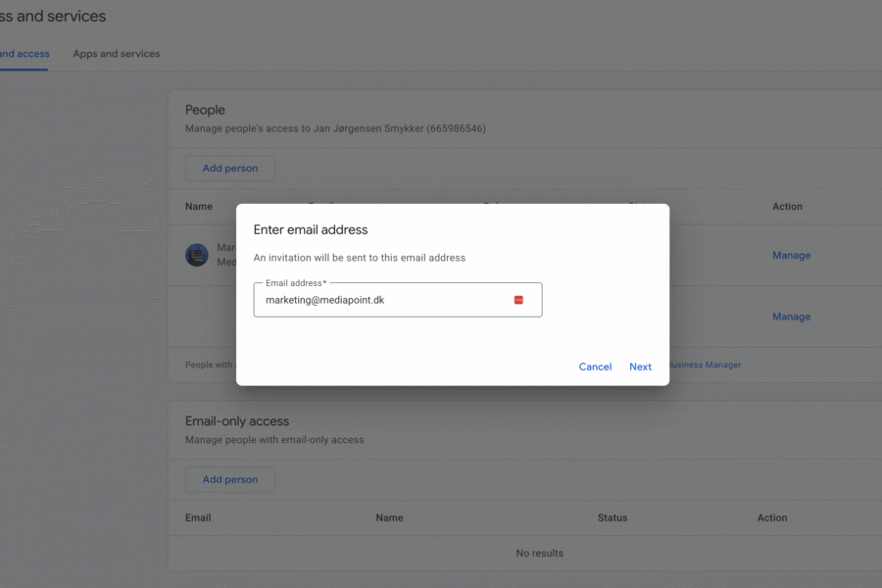Click the Email address input field

[398, 300]
